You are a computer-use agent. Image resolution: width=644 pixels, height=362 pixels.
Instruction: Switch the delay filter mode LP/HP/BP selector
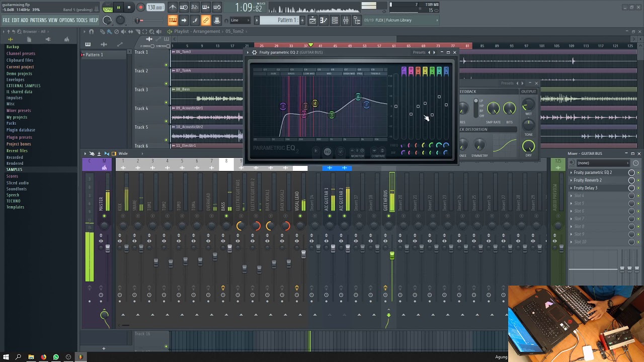476,108
